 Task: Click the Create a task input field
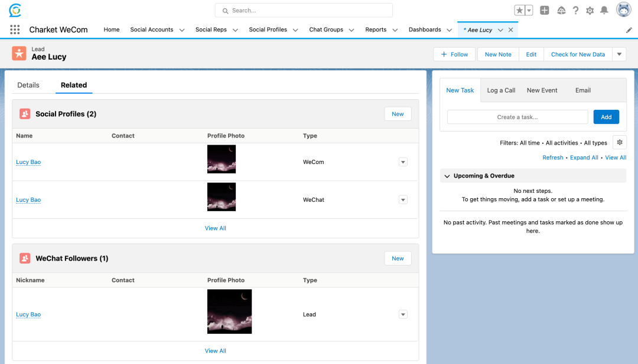(517, 117)
